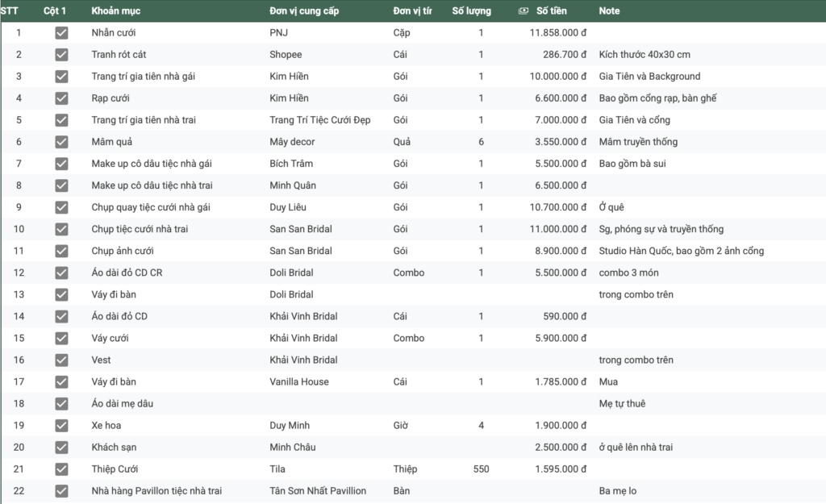
Task: Click the Bích Trâm supplier cell
Action: tap(290, 163)
